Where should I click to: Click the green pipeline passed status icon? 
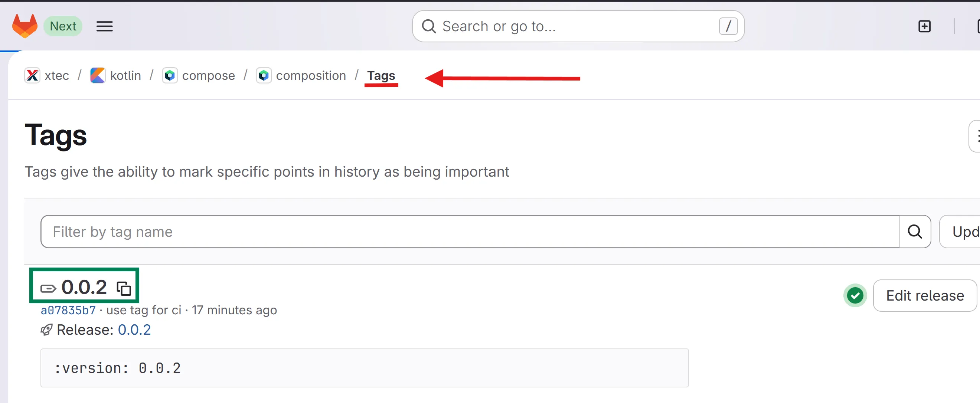pyautogui.click(x=855, y=295)
